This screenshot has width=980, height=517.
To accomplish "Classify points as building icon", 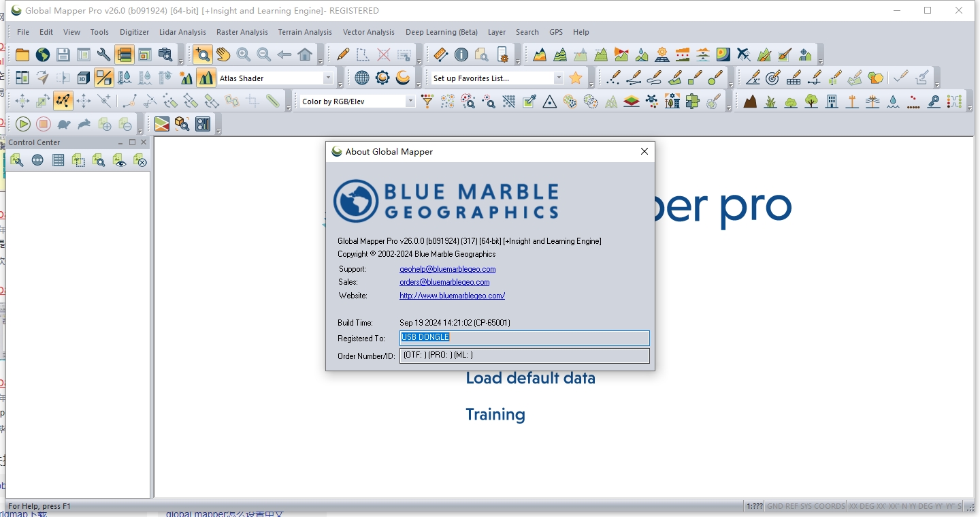I will [x=832, y=101].
